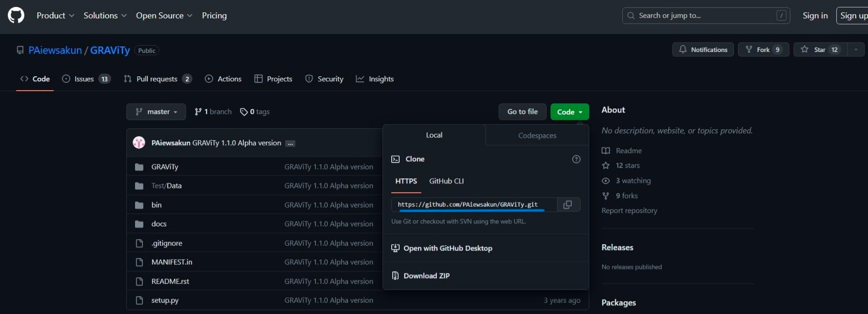Screen dimensions: 868x314
Task: Copy the clone URL with the copy icon
Action: click(x=568, y=205)
